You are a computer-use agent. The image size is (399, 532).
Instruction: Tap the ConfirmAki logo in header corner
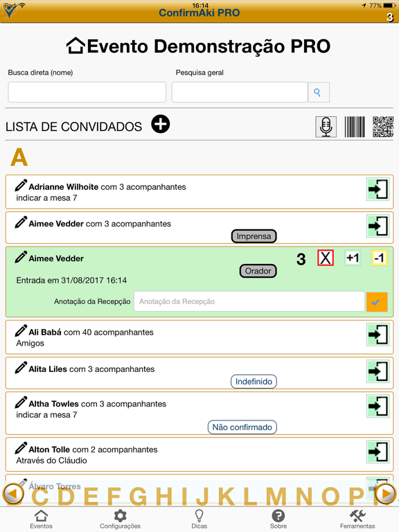9,12
